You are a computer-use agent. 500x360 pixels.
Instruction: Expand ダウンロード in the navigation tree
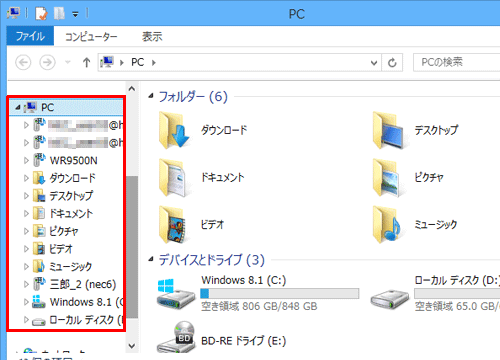[26, 178]
